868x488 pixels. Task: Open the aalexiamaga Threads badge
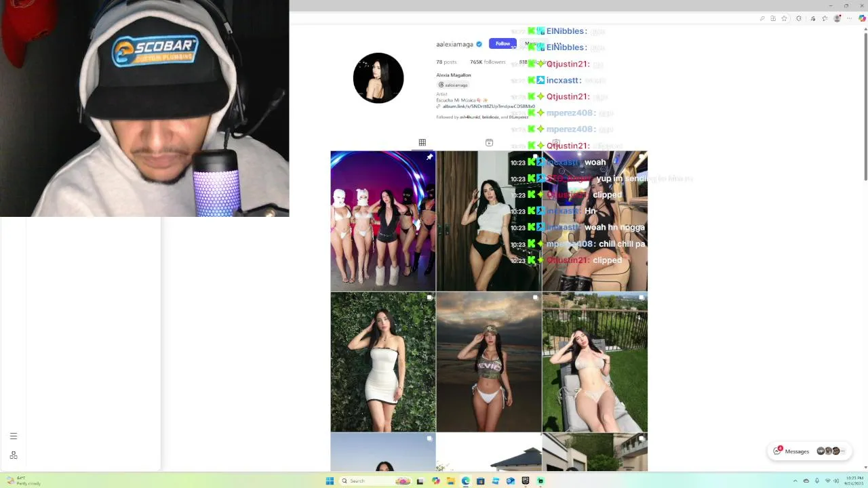(x=453, y=85)
